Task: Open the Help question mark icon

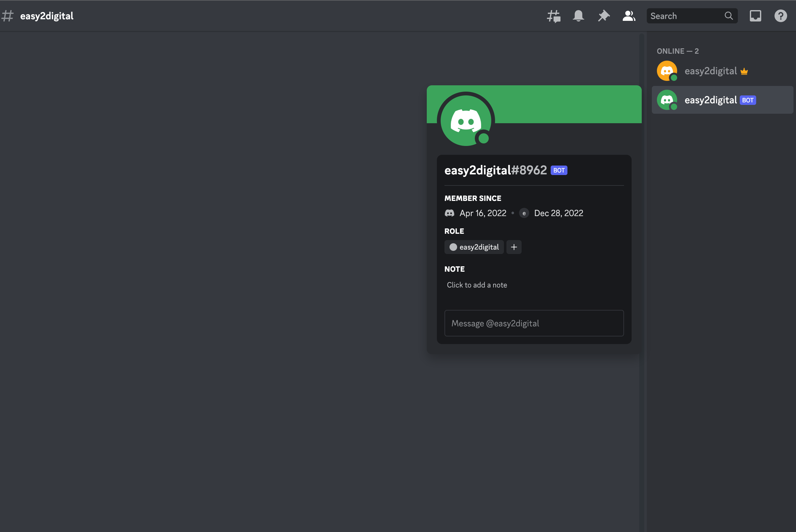Action: pyautogui.click(x=781, y=16)
